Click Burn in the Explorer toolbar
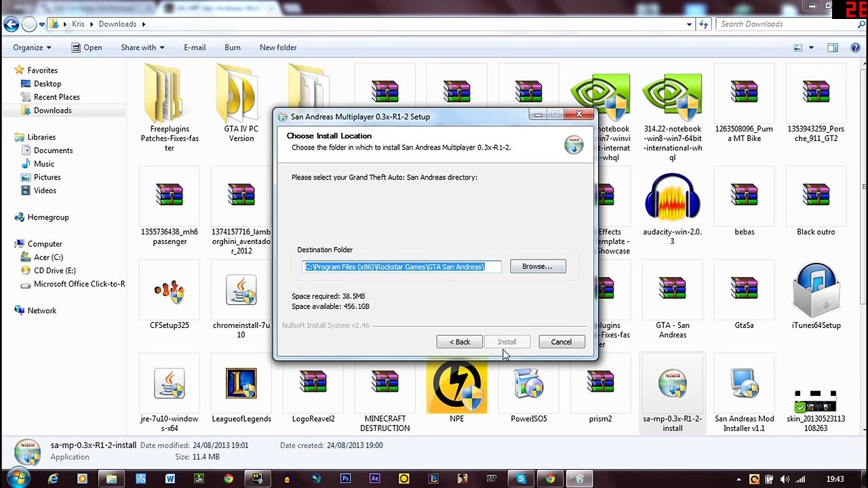868x488 pixels. (233, 47)
